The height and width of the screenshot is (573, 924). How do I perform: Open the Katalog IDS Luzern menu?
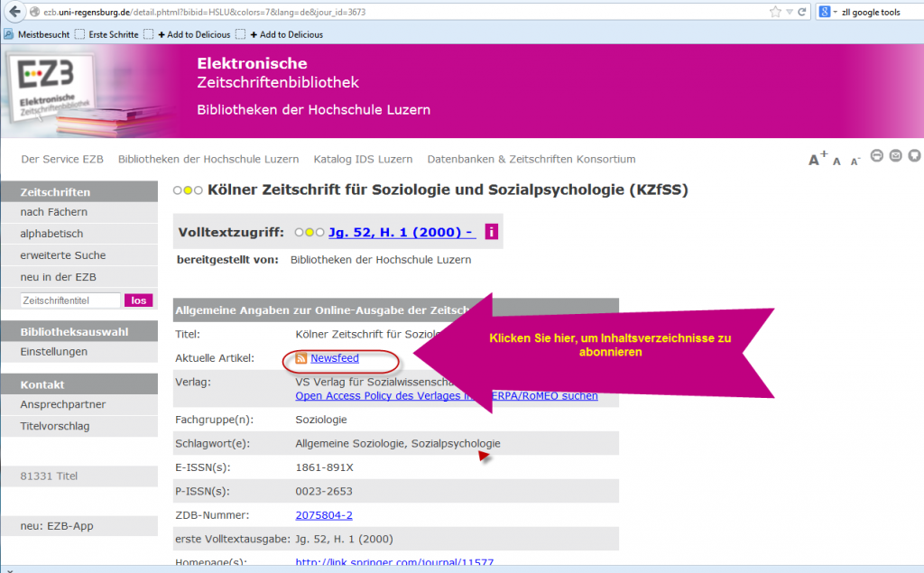coord(363,159)
